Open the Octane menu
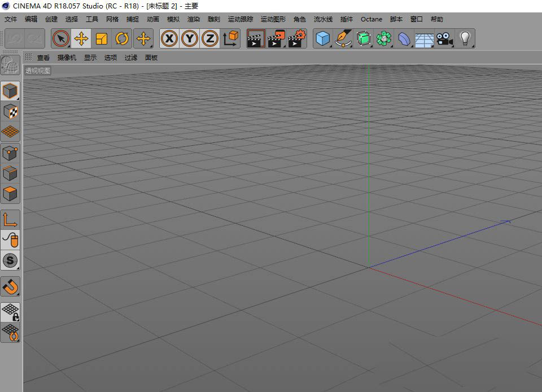The image size is (542, 392). pos(371,19)
